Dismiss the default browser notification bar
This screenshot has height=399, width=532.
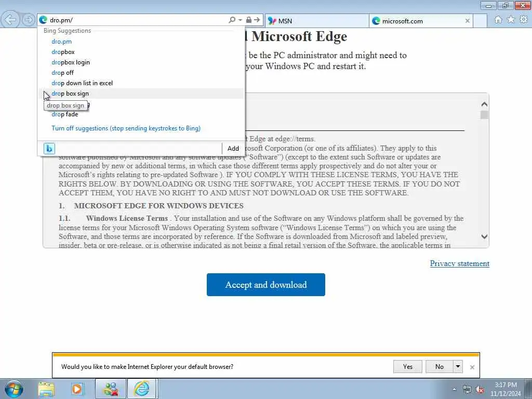point(472,367)
